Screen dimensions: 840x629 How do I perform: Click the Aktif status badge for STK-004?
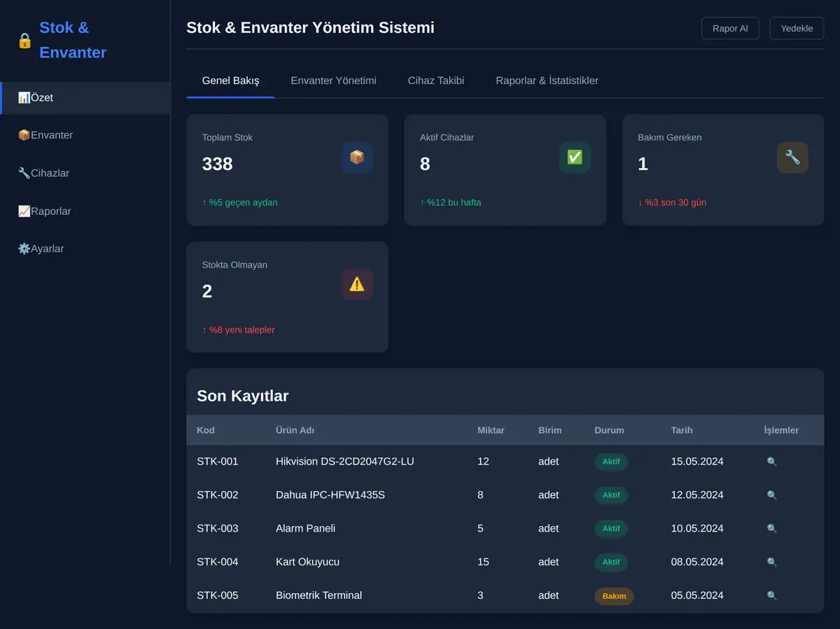611,562
